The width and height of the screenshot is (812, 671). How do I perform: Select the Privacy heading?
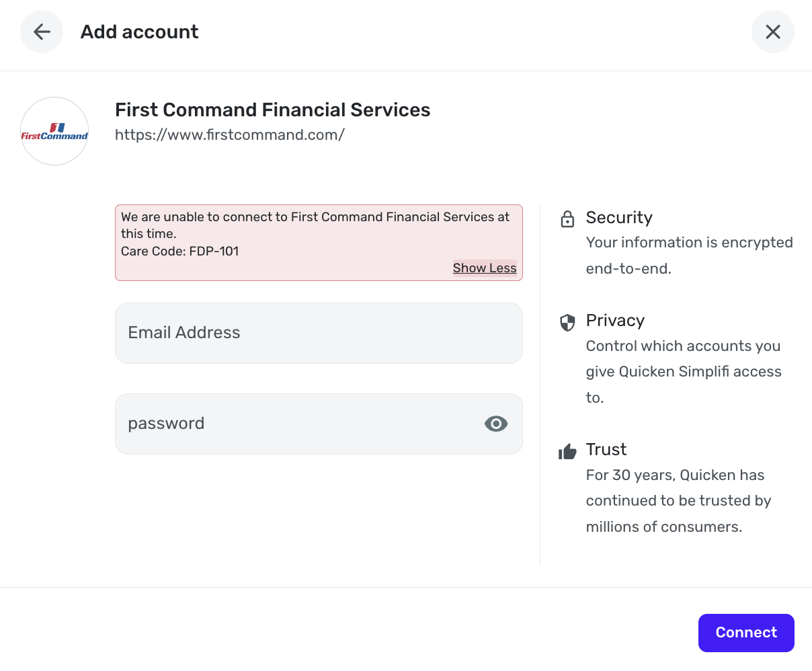pyautogui.click(x=615, y=321)
